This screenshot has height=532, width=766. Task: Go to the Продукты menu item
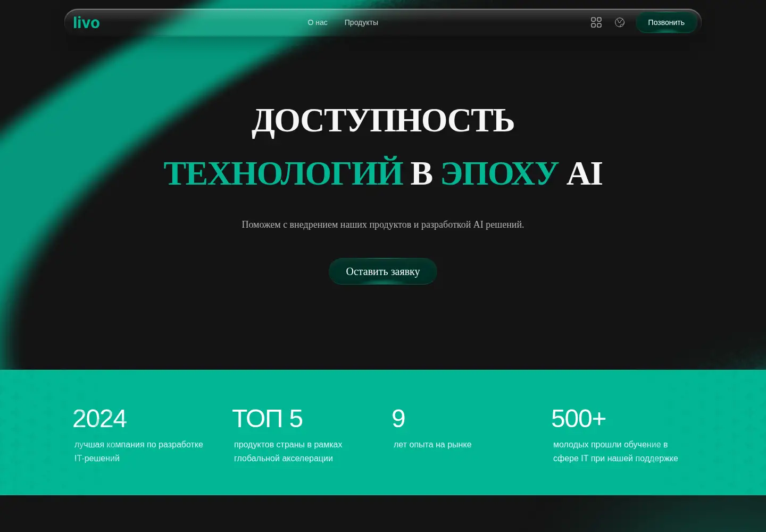361,22
